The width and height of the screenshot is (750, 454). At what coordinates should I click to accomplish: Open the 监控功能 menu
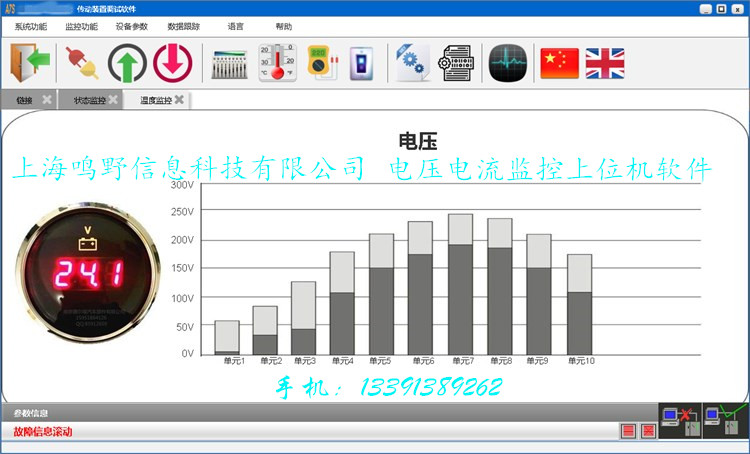point(81,27)
